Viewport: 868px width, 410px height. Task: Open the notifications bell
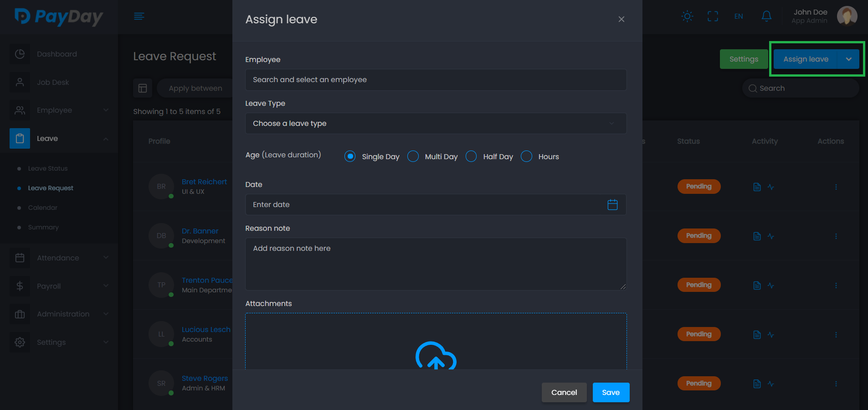coord(766,16)
